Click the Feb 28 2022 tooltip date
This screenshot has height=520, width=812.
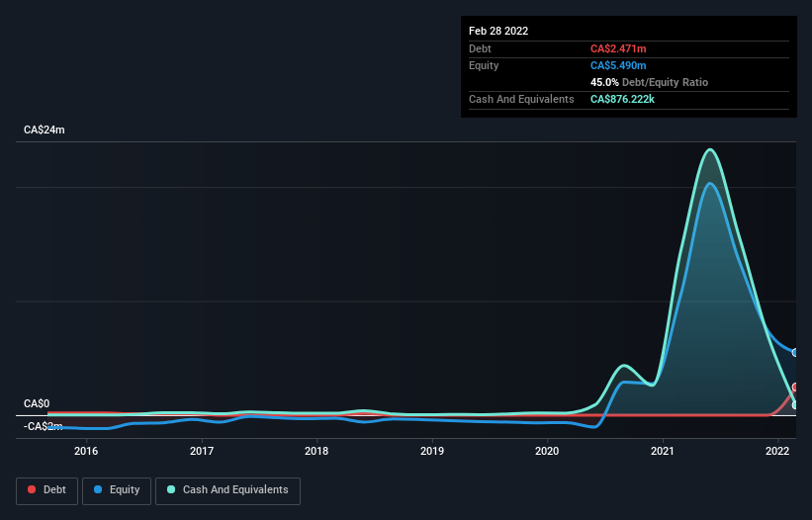click(498, 31)
